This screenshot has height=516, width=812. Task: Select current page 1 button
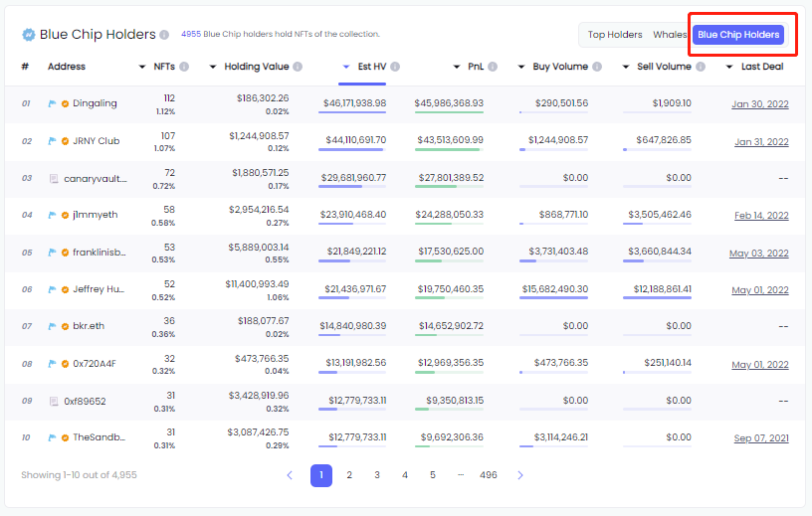[x=321, y=475]
